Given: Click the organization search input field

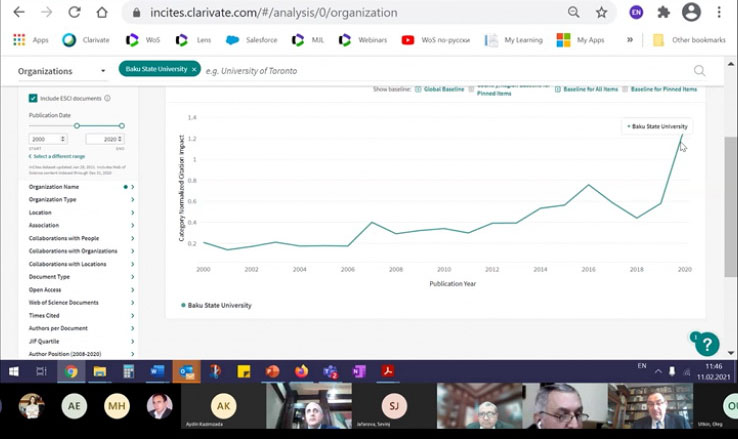Looking at the screenshot, I should [440, 71].
